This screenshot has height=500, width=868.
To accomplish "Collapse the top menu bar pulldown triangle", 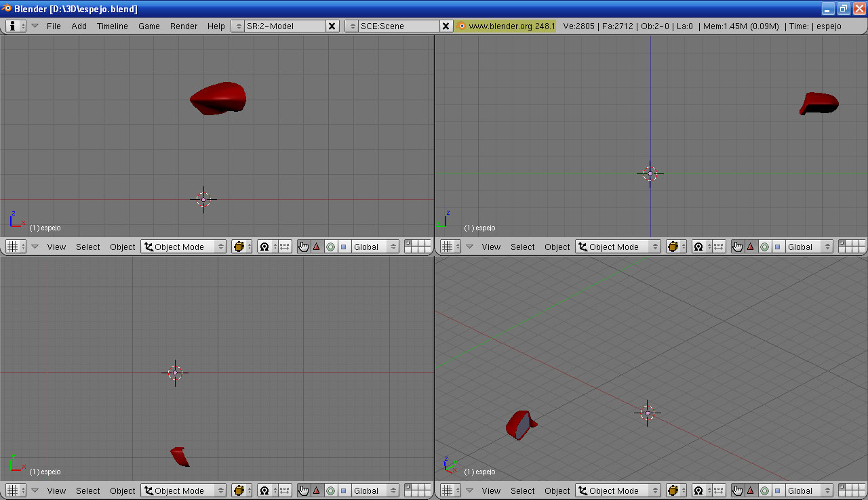I will (35, 26).
